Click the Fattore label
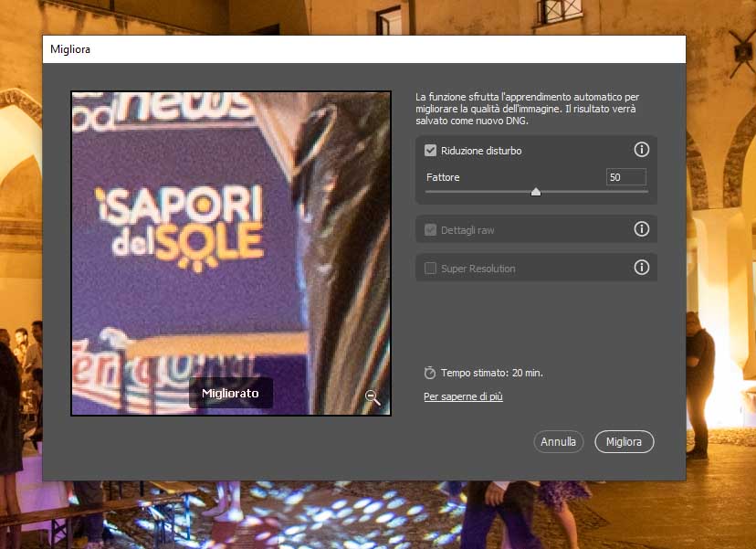This screenshot has height=549, width=756. tap(443, 177)
